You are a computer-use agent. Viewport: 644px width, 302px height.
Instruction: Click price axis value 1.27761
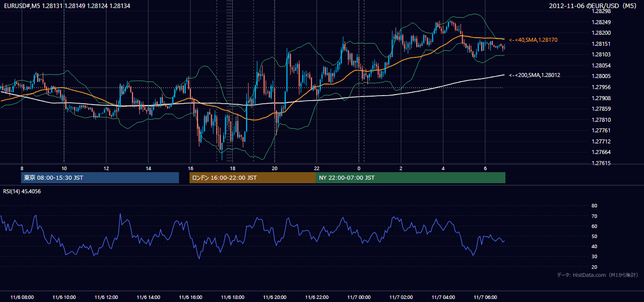pyautogui.click(x=601, y=130)
